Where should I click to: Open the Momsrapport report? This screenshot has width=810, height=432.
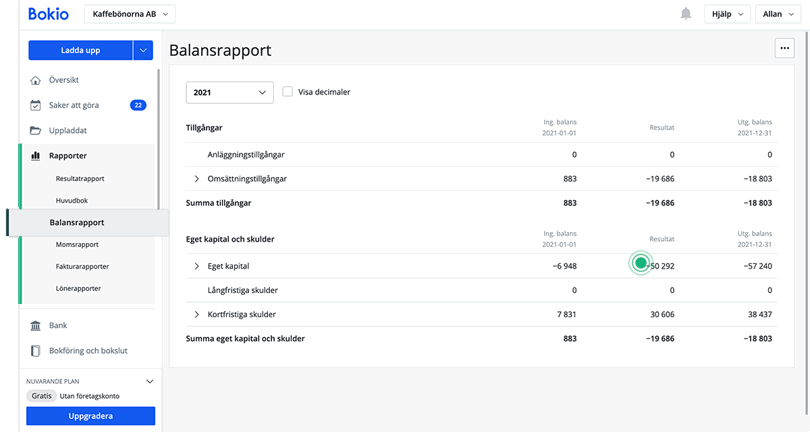[77, 244]
